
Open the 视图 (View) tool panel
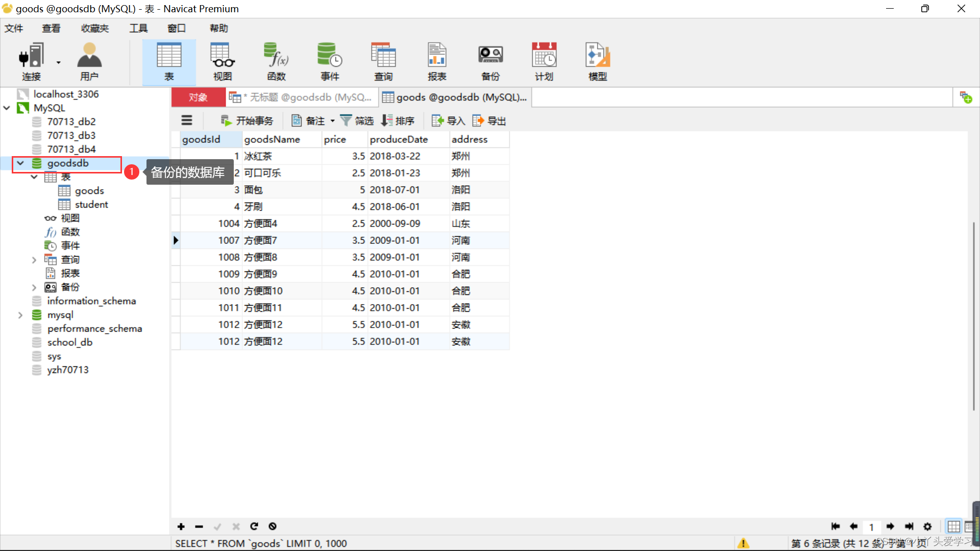tap(222, 60)
